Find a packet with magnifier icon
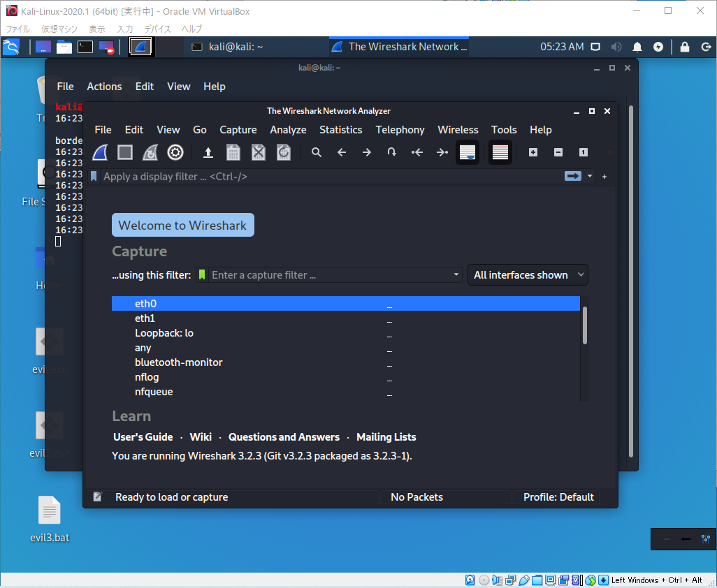This screenshot has width=717, height=588. pos(317,152)
